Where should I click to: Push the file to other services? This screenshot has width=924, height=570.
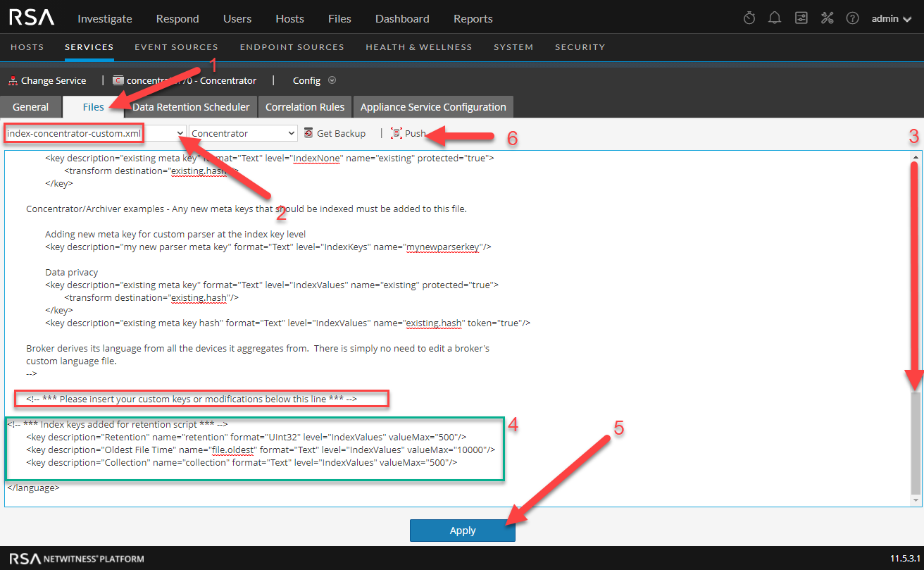[x=408, y=133]
